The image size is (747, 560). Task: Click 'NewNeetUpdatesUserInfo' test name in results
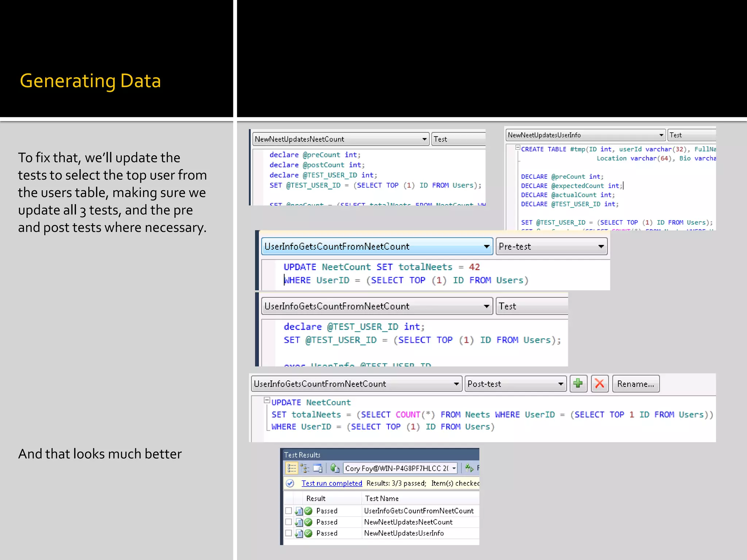coord(404,533)
